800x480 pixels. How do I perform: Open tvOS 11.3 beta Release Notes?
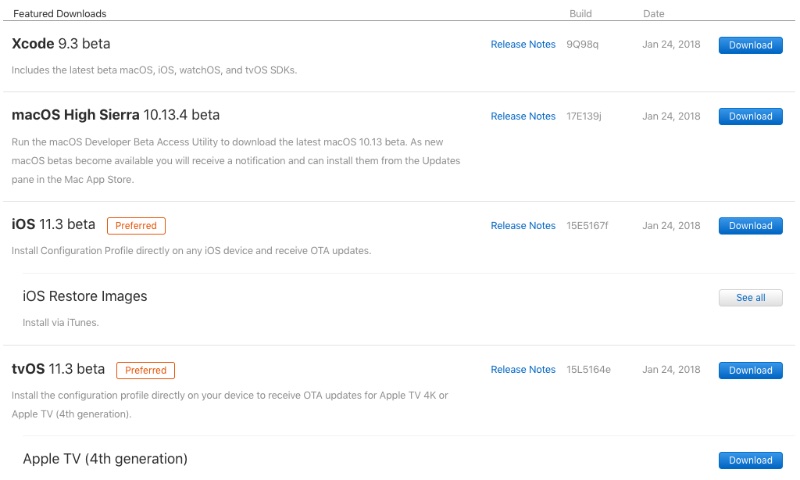tap(523, 369)
